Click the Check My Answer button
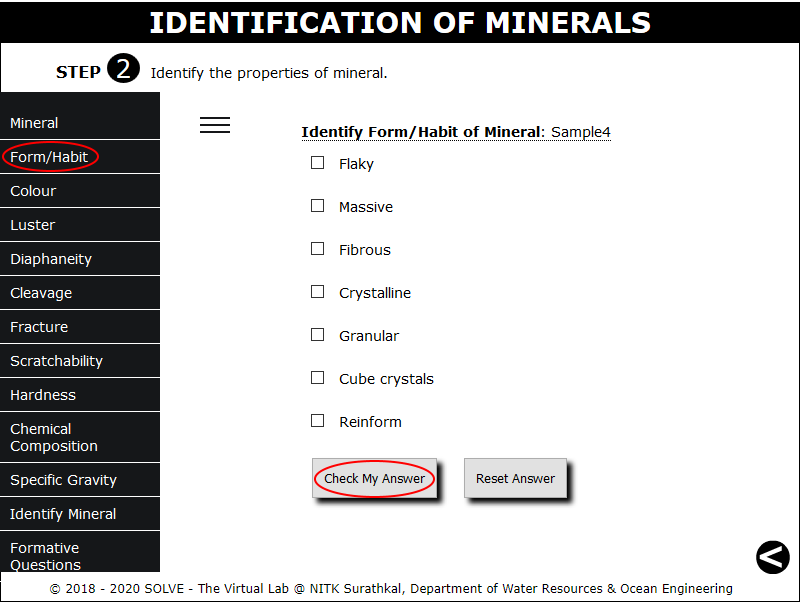Screen dimensions: 802x604 click(x=374, y=478)
